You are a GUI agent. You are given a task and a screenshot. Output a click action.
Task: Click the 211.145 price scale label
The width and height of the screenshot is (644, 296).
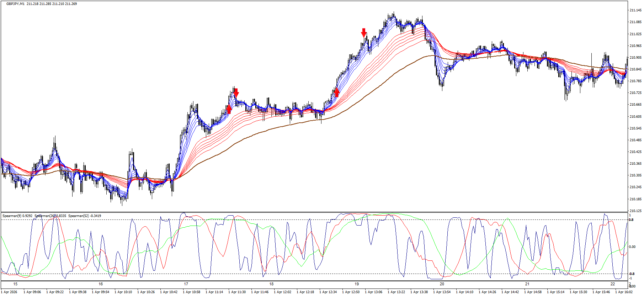(635, 10)
